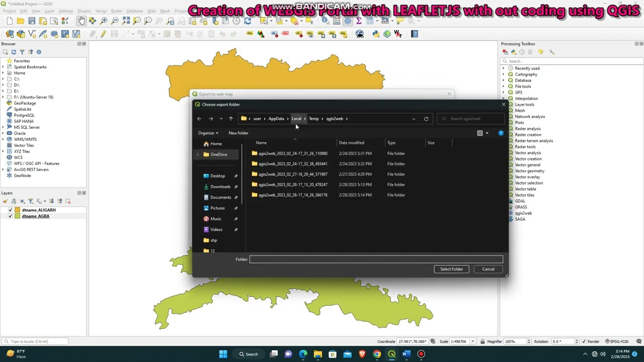Click the PostgreSQL entry in the Browser panel

(24, 115)
